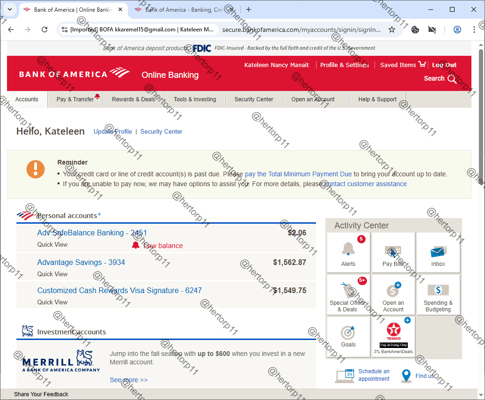The width and height of the screenshot is (485, 400).
Task: Click the Find us location pin icon
Action: 406,376
